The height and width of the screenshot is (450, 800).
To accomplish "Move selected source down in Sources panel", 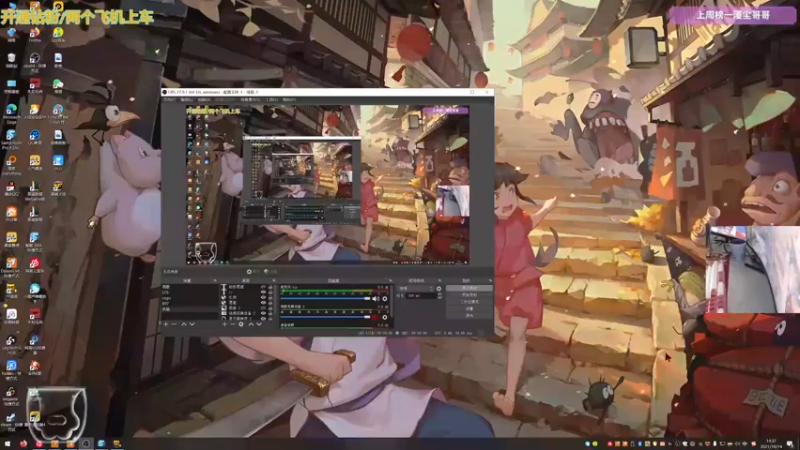I will [x=259, y=324].
